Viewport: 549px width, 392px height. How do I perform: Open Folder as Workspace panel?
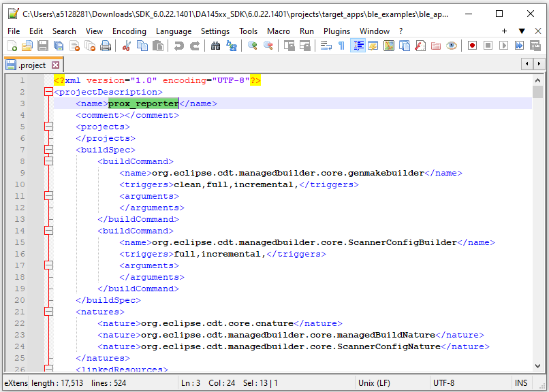pyautogui.click(x=436, y=46)
